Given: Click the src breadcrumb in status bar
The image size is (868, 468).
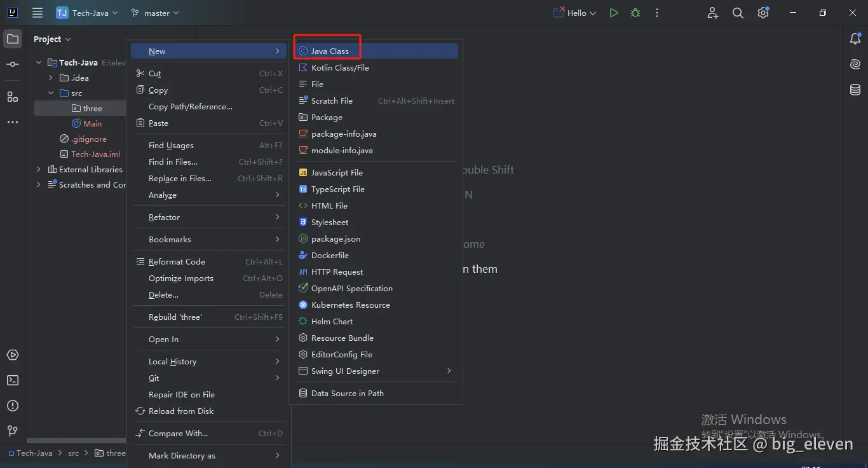Looking at the screenshot, I should pos(74,453).
